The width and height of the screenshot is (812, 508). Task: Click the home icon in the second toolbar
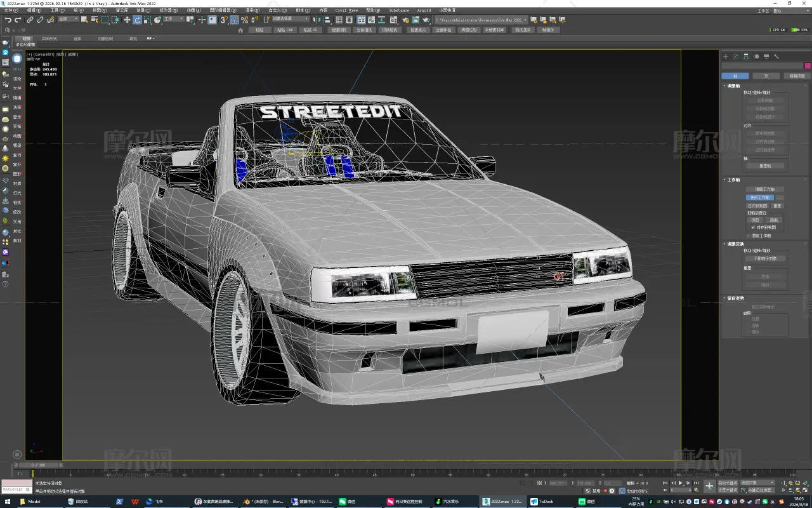click(x=240, y=30)
